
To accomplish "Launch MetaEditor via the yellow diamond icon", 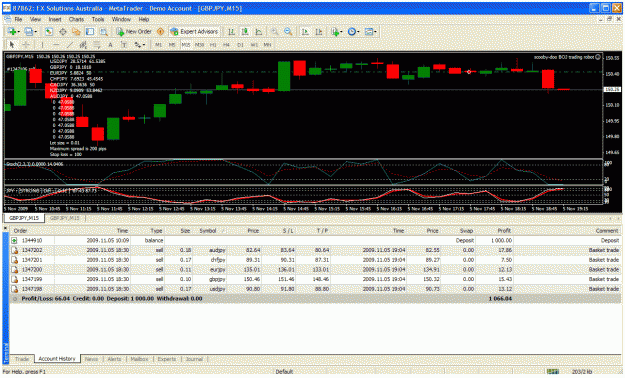I will [x=160, y=32].
